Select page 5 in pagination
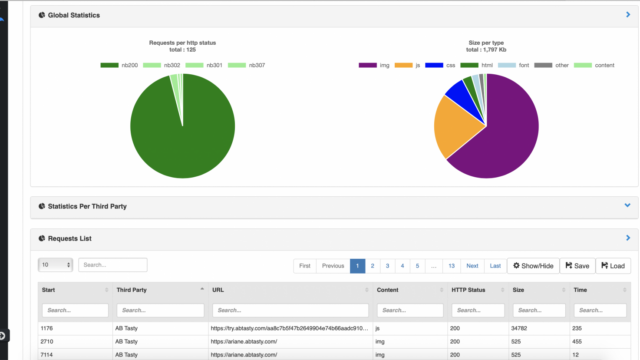 pyautogui.click(x=417, y=266)
